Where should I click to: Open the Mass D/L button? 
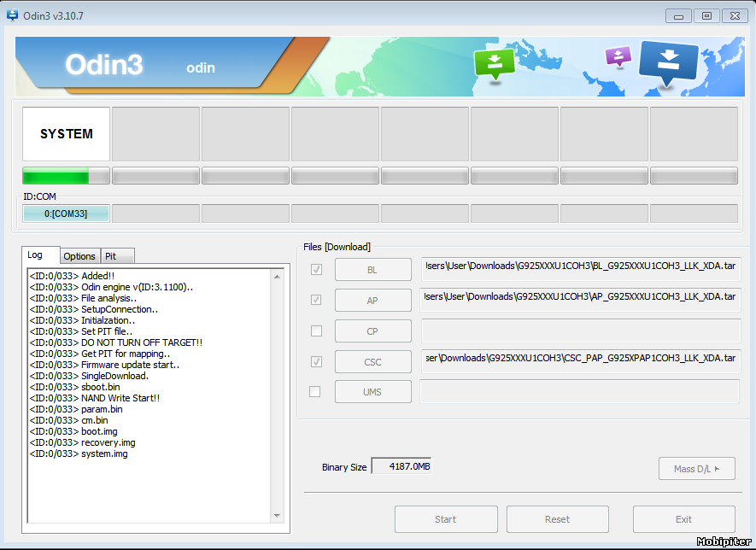click(697, 469)
